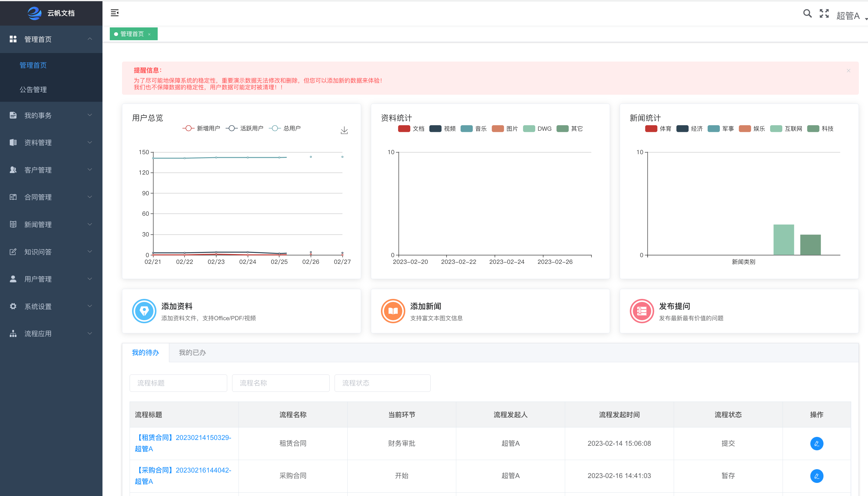
Task: Click the sidebar collapse hamburger icon
Action: (115, 13)
